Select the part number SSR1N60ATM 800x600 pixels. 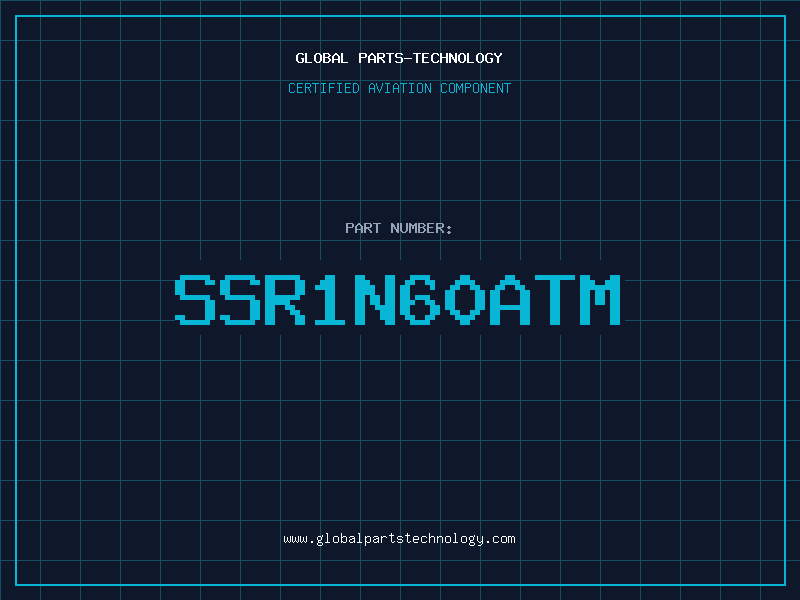point(398,299)
